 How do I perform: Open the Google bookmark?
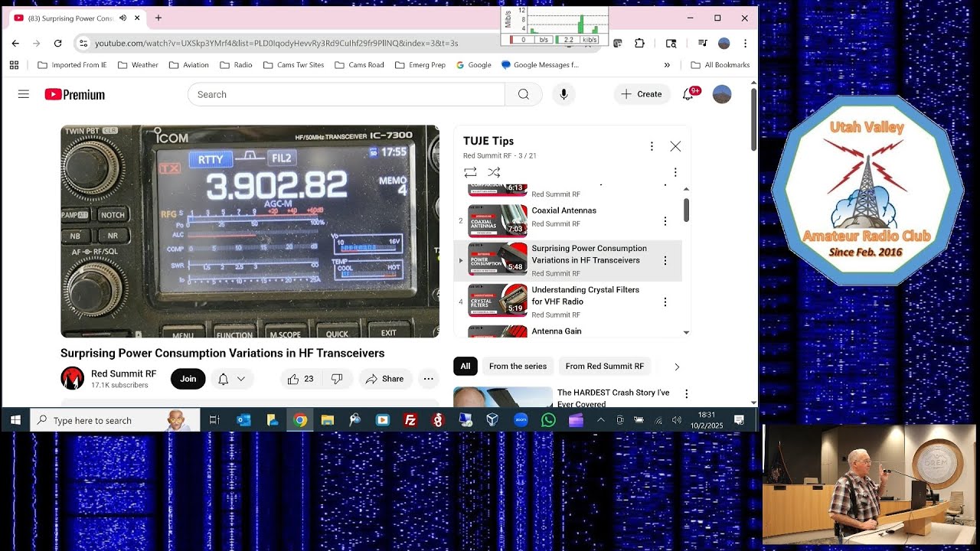pos(474,65)
